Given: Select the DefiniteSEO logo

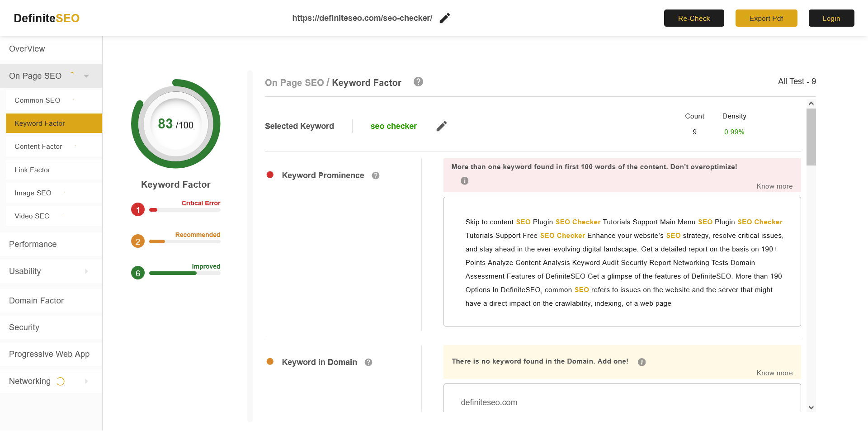Looking at the screenshot, I should (46, 18).
